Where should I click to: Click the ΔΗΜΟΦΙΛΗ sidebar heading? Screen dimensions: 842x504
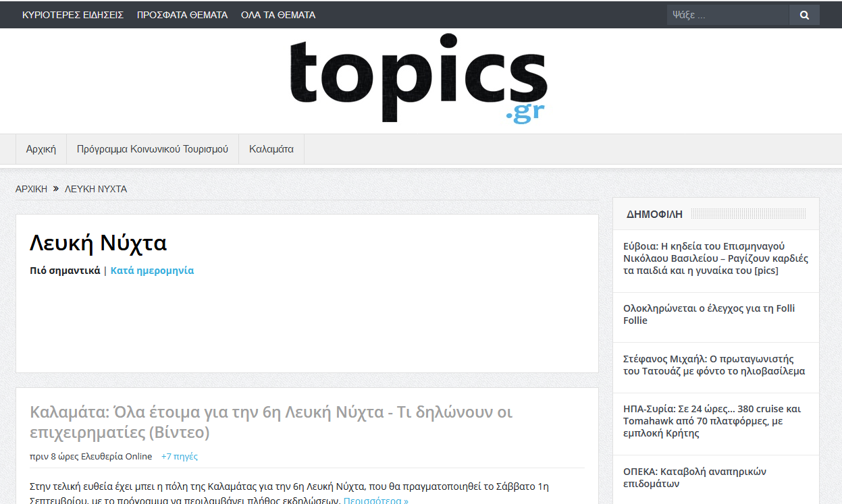pyautogui.click(x=654, y=214)
